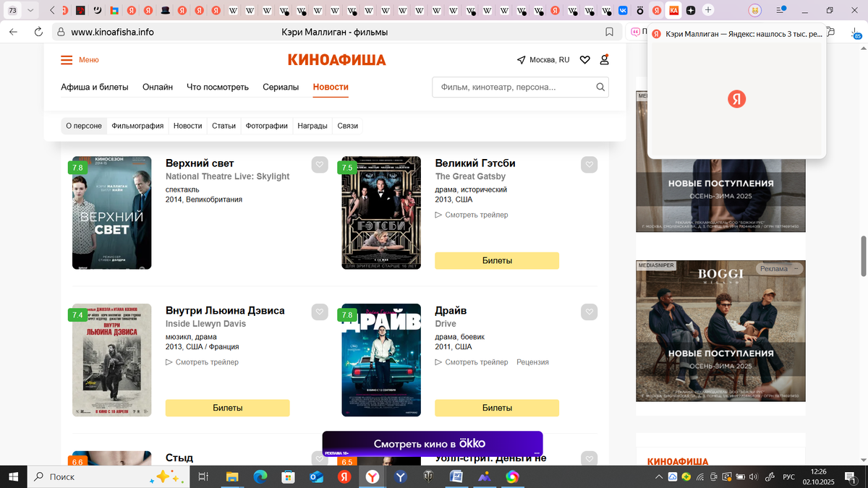Screen dimensions: 868x488
Task: Click Билеты button for Драйв
Action: [497, 408]
